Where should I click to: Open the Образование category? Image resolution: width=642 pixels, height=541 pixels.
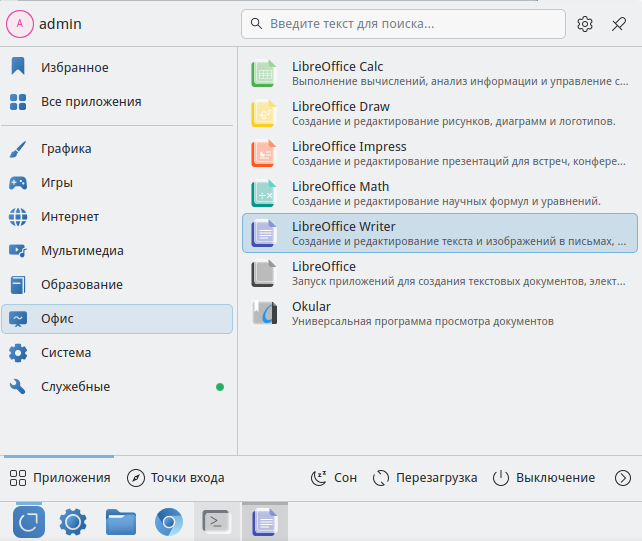pos(117,285)
